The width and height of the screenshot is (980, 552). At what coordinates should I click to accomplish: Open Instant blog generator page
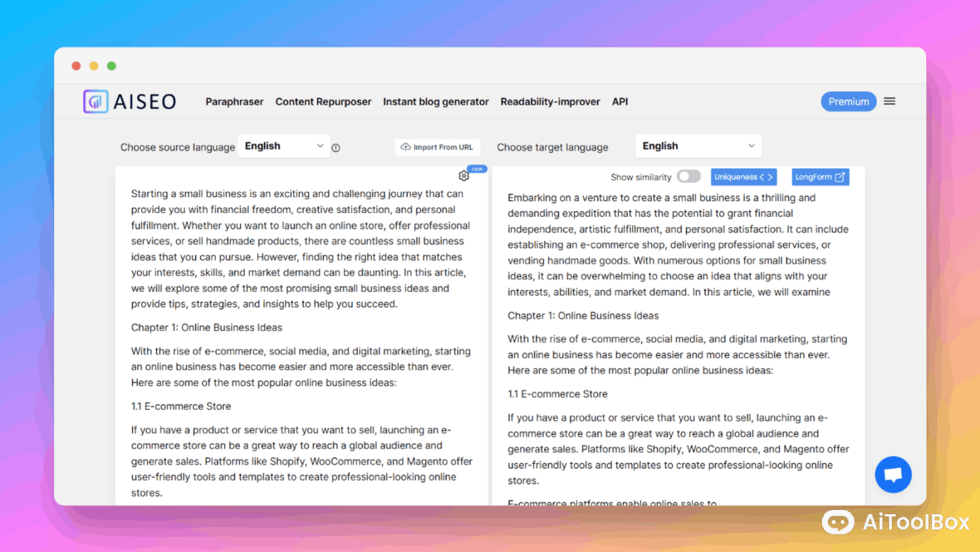point(435,102)
